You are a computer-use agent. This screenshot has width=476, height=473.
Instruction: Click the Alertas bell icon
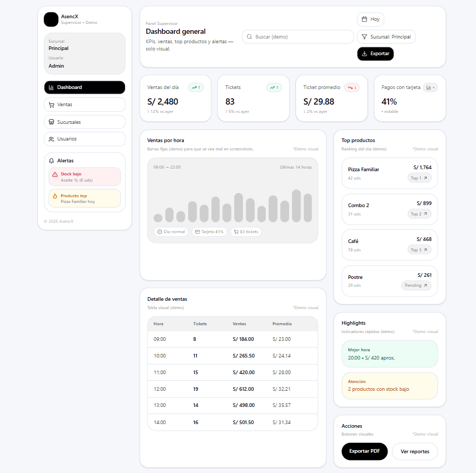coord(51,160)
